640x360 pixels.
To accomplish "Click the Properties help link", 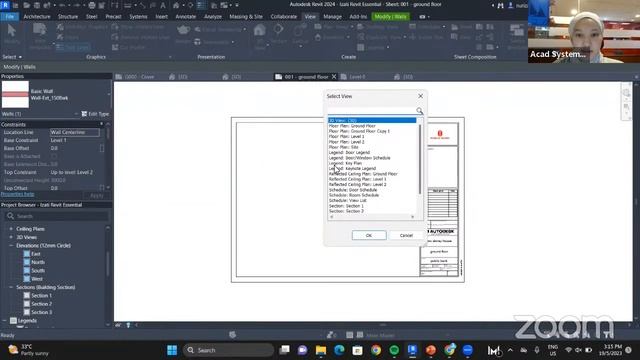I will (x=18, y=194).
